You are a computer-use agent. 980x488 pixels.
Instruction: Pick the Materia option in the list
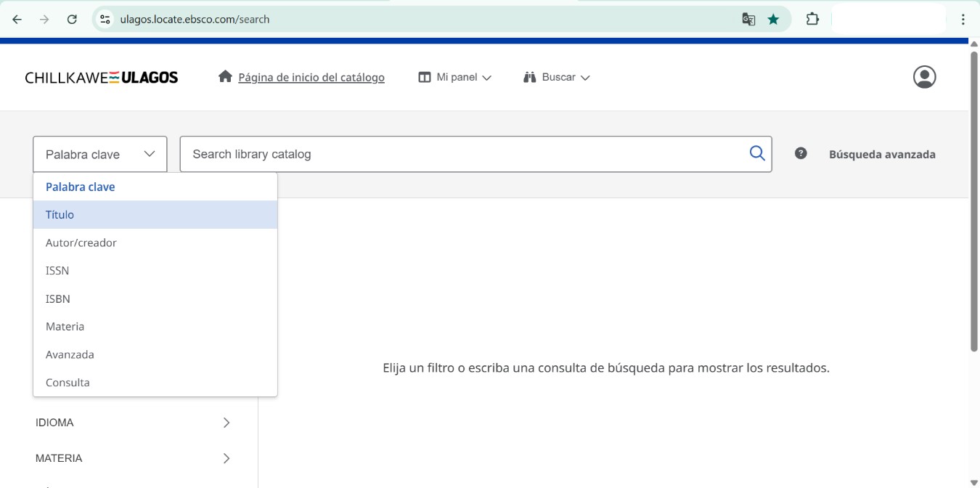tap(65, 327)
